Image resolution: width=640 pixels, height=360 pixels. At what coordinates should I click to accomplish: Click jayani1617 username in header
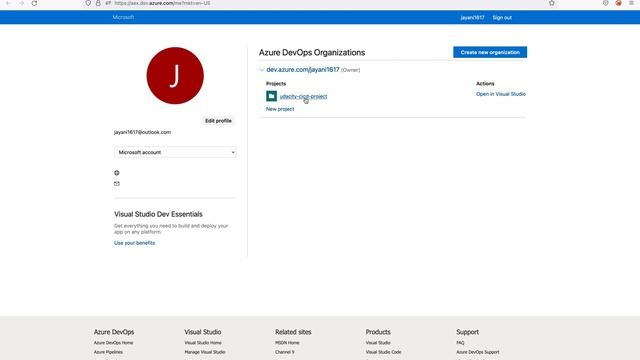point(472,18)
